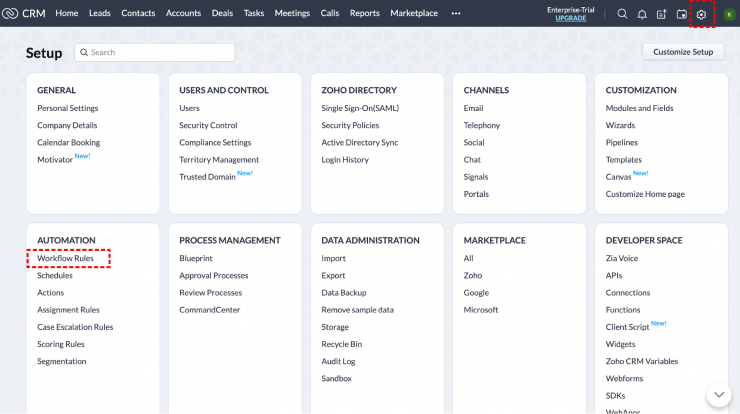Open Recycle Bin
740x414 pixels.
click(x=342, y=344)
